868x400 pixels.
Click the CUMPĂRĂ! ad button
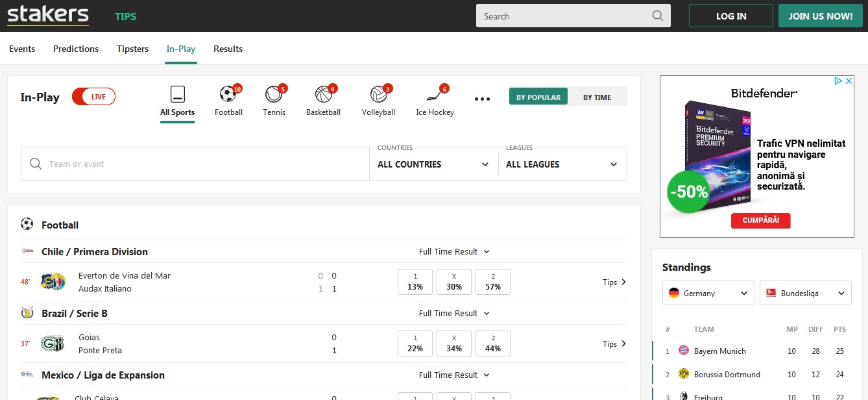[760, 220]
